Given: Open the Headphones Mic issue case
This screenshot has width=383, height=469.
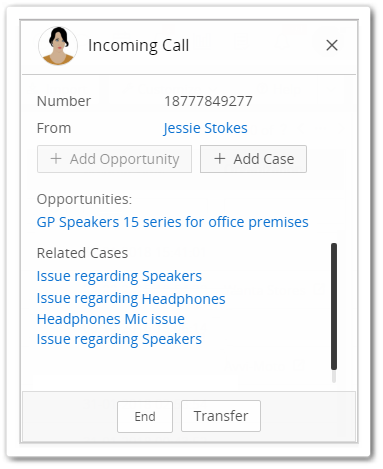Looking at the screenshot, I should (111, 319).
